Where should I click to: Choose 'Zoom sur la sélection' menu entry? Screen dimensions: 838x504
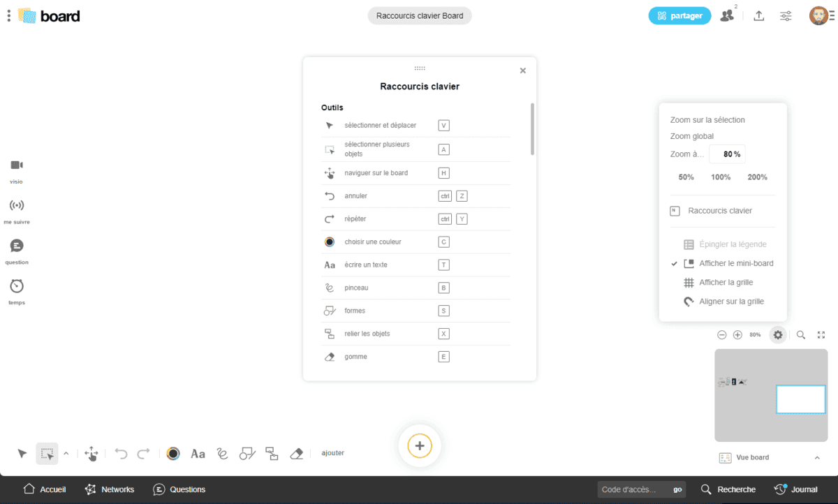point(707,120)
